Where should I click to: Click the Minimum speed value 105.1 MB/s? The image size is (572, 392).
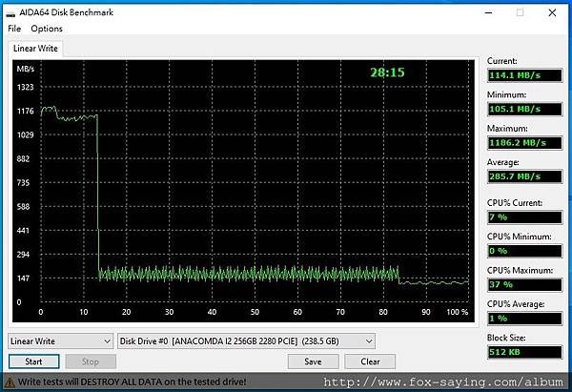click(x=525, y=109)
